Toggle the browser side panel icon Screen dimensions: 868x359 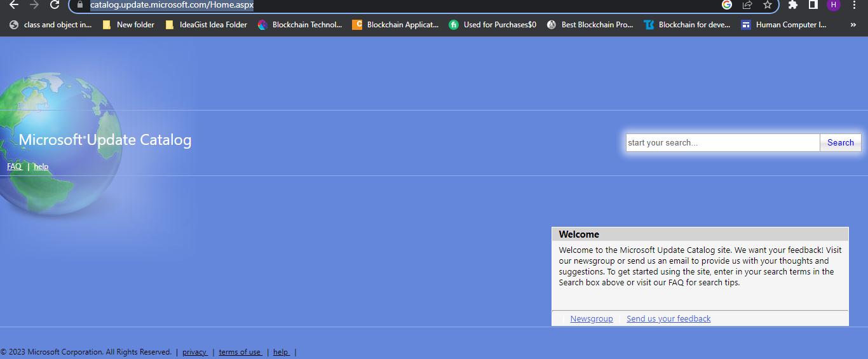click(x=813, y=5)
